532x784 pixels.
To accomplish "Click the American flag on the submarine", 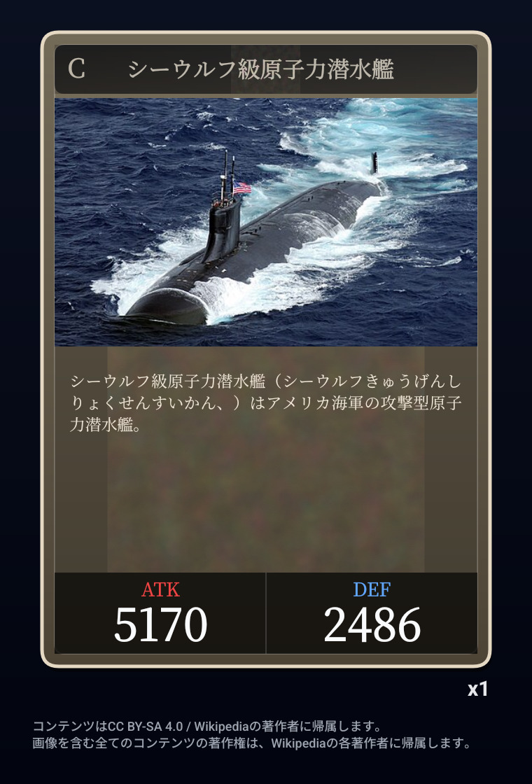I will 242,188.
